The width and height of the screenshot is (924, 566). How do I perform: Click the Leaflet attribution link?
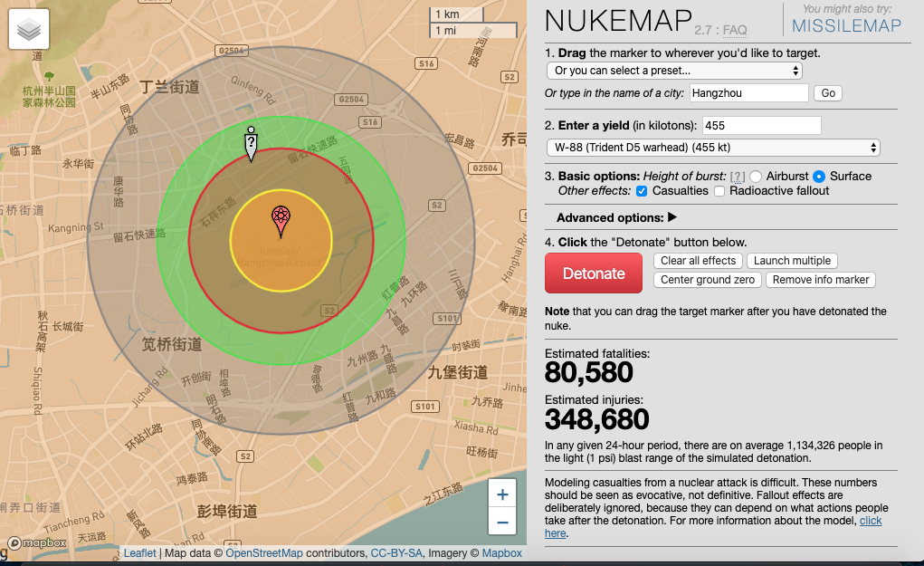click(x=139, y=553)
